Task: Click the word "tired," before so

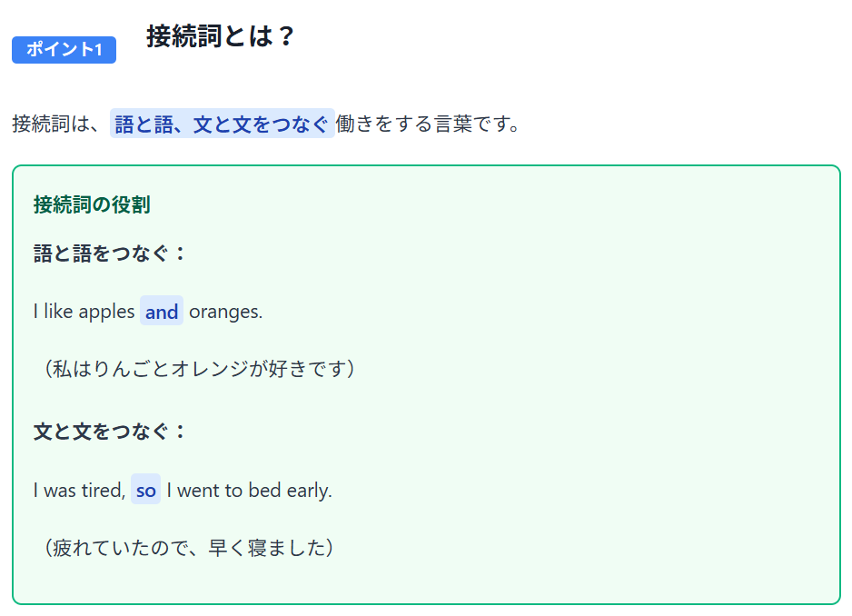Action: coord(103,491)
